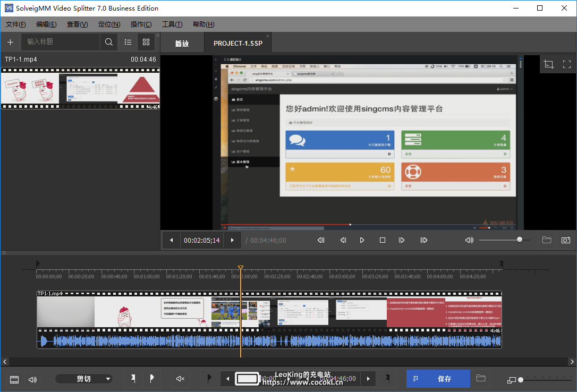
Task: Go to previous key frame
Action: pos(321,240)
